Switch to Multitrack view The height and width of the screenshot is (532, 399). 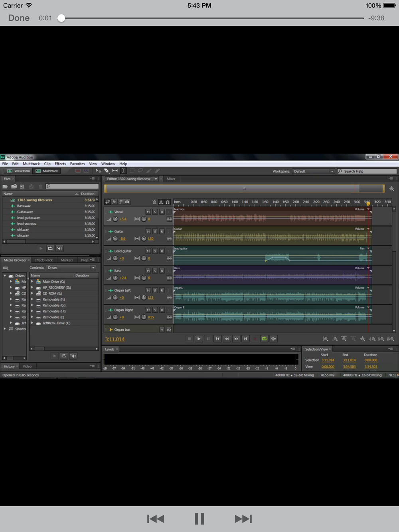click(x=47, y=171)
